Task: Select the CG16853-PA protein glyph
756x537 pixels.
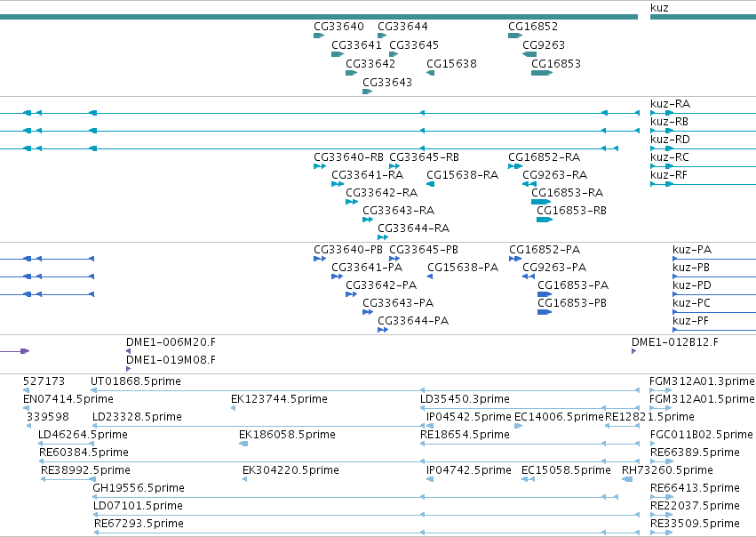Action: 545,294
